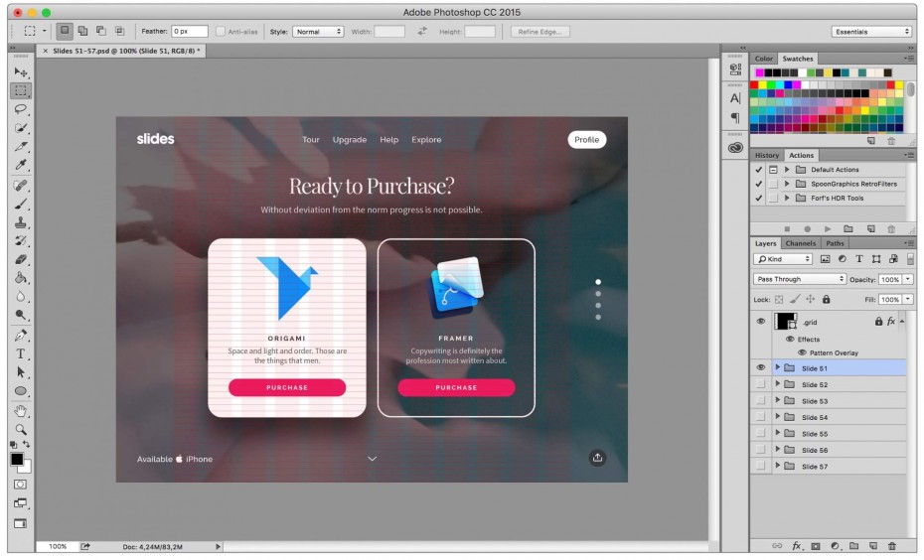Switch to the History tab
Screen dimensions: 924x560
pos(767,156)
